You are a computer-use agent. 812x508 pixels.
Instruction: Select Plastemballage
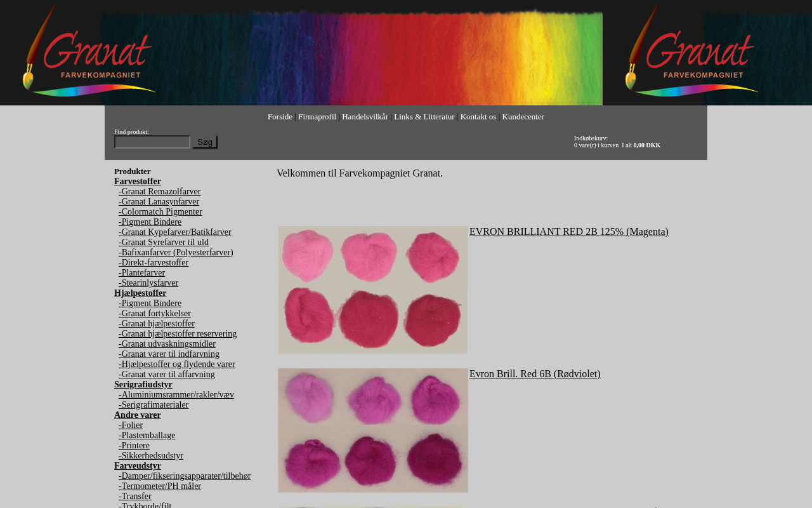(x=147, y=436)
